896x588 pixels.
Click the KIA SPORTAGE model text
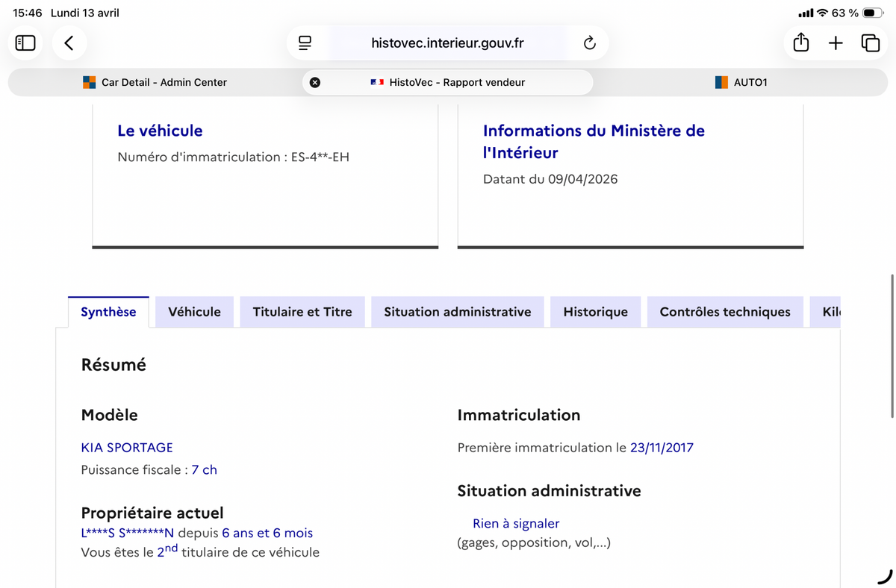(127, 448)
